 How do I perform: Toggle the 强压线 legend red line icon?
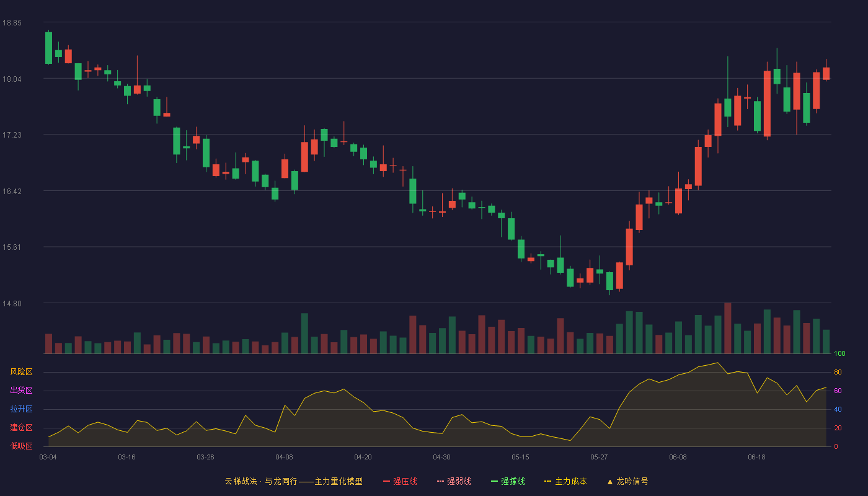387,481
